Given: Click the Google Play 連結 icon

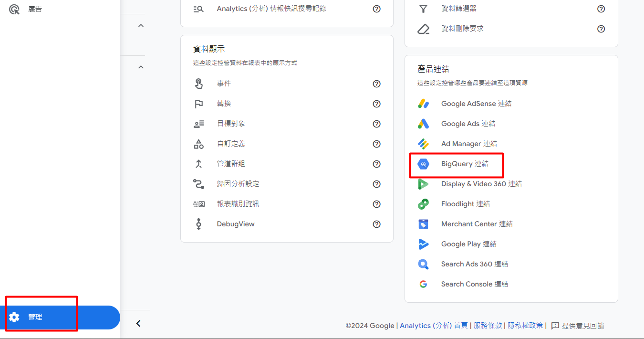Looking at the screenshot, I should click(x=423, y=244).
